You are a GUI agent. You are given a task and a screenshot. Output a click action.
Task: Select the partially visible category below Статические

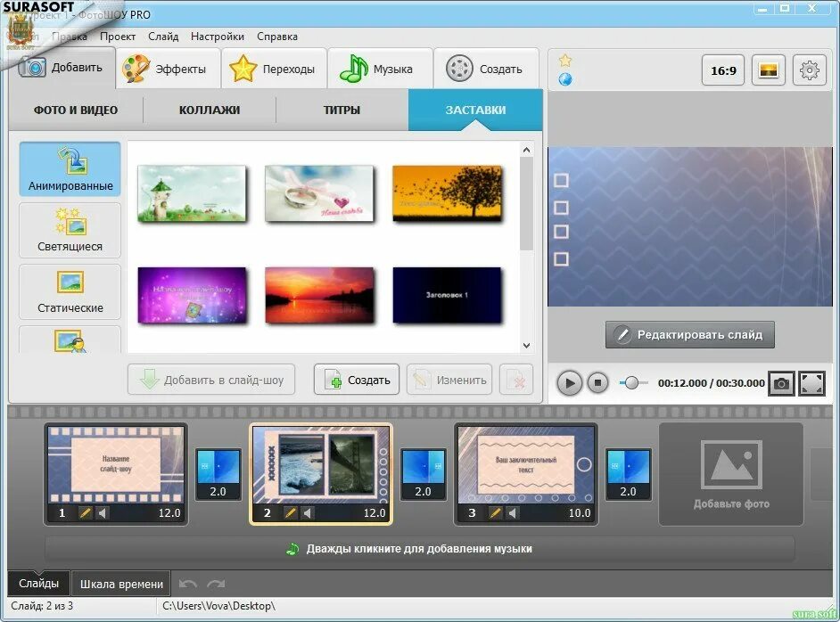coord(70,339)
